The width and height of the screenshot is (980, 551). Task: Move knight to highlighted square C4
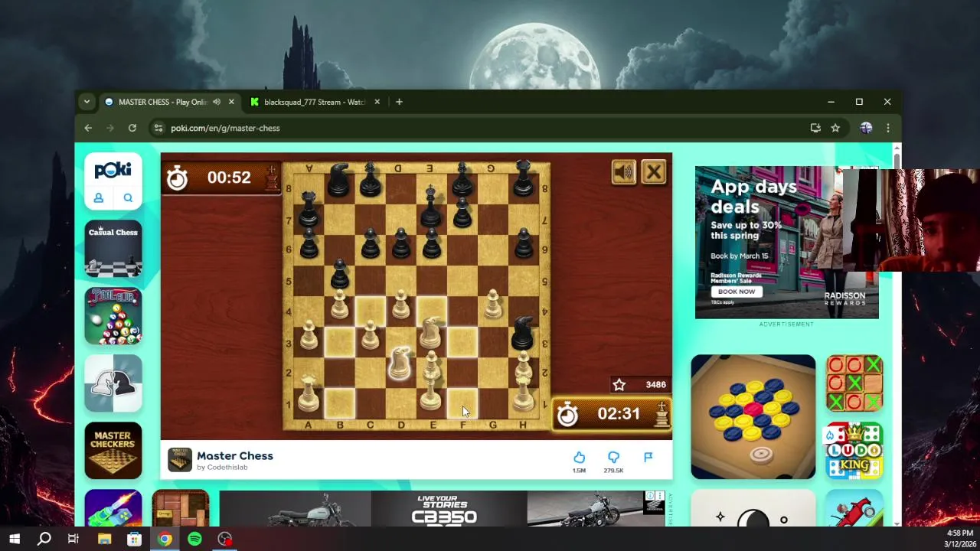(370, 311)
